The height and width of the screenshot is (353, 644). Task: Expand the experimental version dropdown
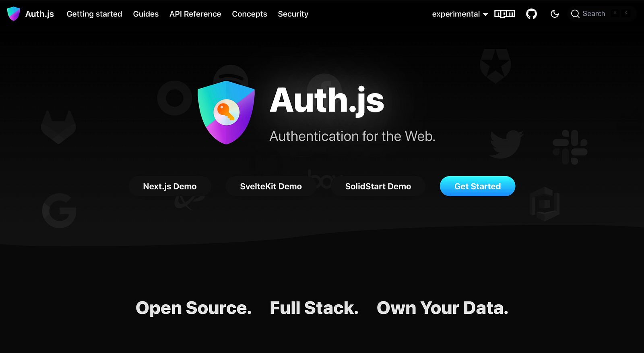460,14
